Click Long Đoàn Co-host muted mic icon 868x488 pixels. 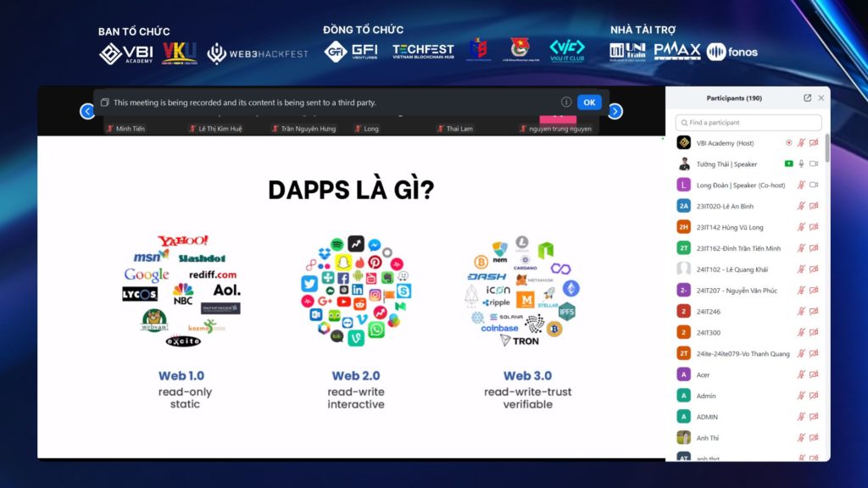801,185
